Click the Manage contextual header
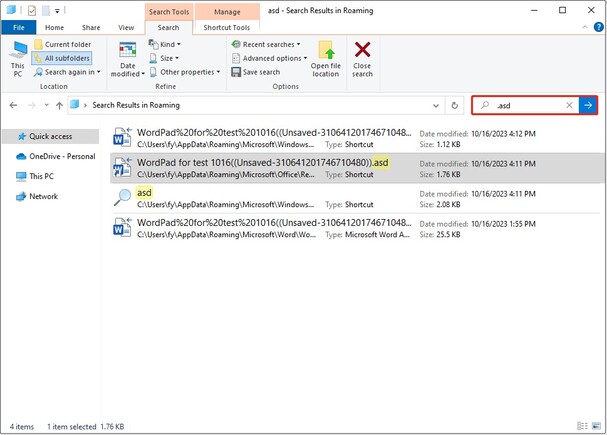 click(x=227, y=12)
